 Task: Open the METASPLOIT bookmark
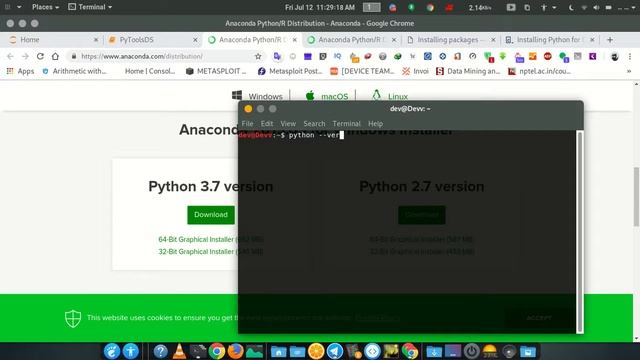216,71
